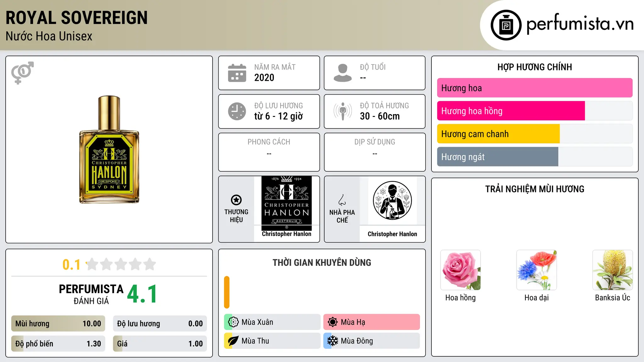The height and width of the screenshot is (362, 644).
Task: Go to the perfumista.vn site name
Action: pos(580,24)
